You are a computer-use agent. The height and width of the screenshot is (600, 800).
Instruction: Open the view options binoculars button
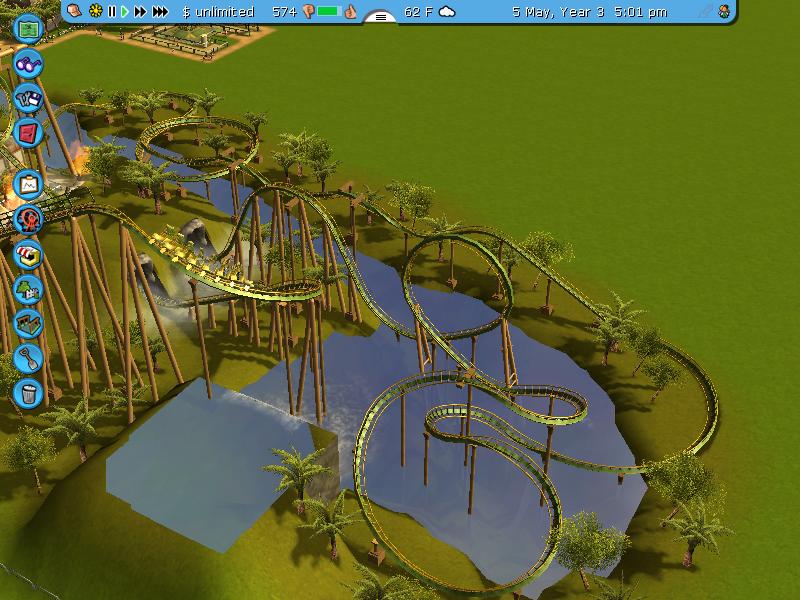pyautogui.click(x=28, y=64)
